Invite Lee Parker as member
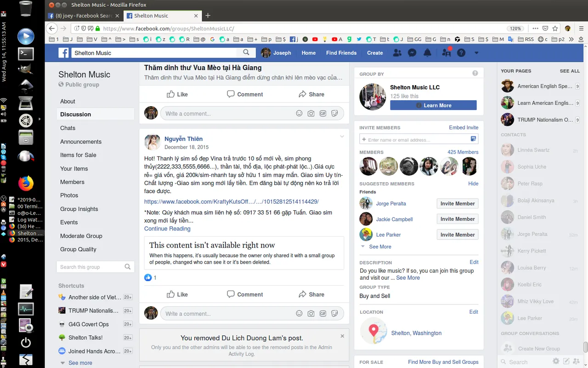Viewport: 588px width, 368px height. [458, 235]
